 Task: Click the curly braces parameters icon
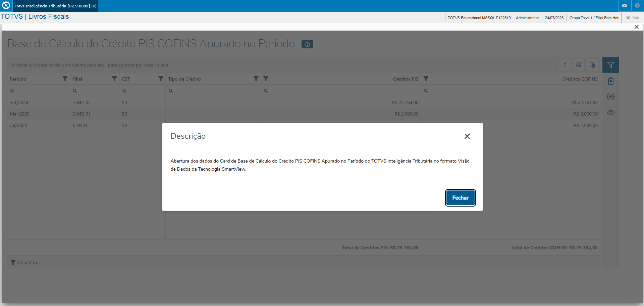tap(611, 97)
